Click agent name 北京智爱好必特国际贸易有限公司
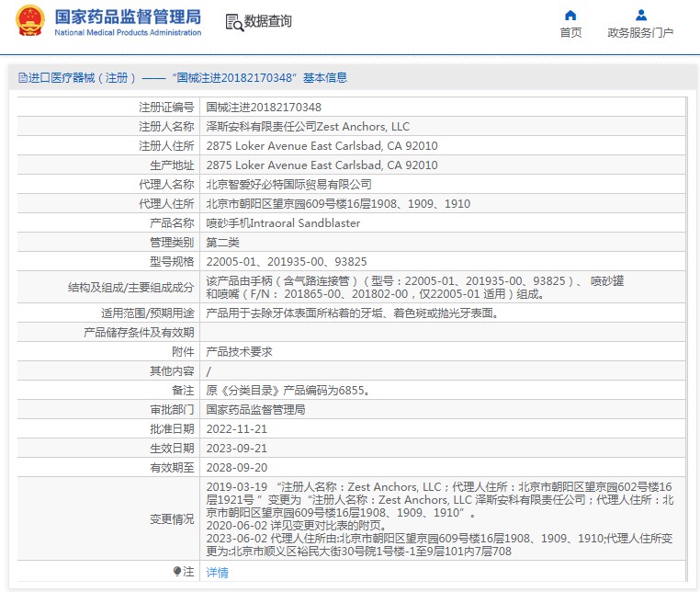This screenshot has width=700, height=592. [x=288, y=184]
